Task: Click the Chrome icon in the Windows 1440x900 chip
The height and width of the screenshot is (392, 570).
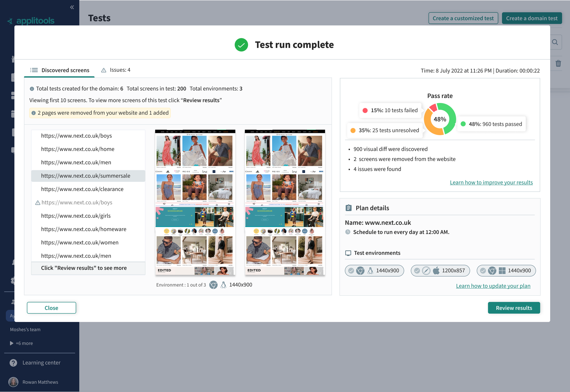Action: pyautogui.click(x=492, y=271)
